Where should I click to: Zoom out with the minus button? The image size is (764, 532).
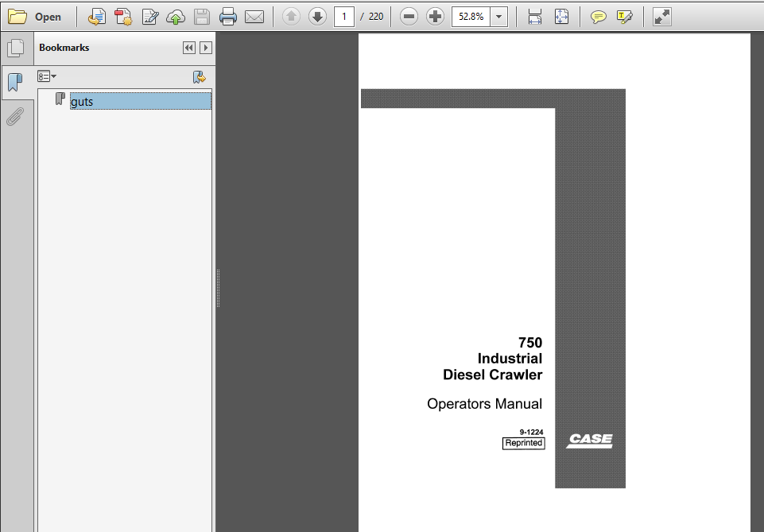[409, 17]
